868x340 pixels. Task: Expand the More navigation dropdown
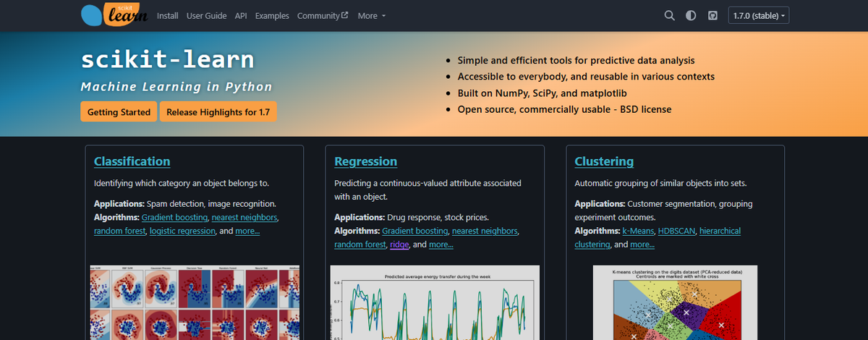click(371, 15)
